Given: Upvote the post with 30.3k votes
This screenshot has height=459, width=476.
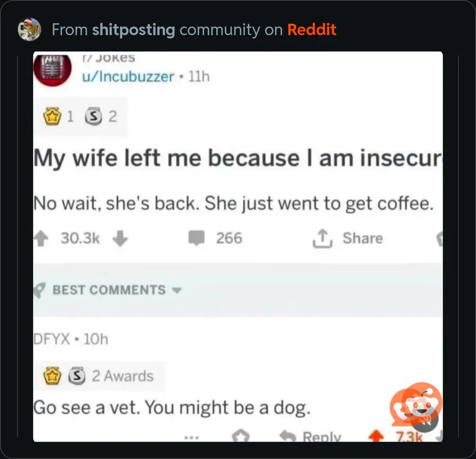Looking at the screenshot, I should pos(41,238).
